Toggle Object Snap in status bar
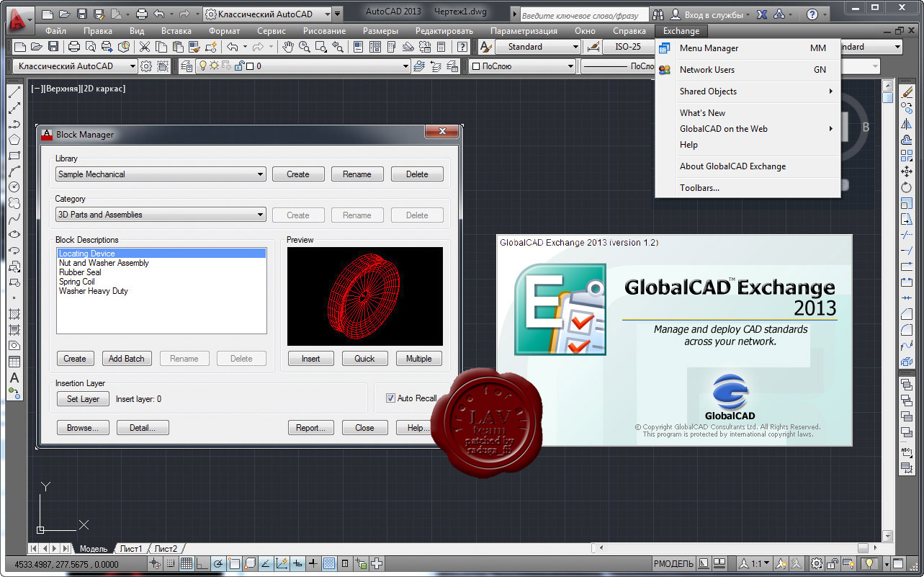Image resolution: width=924 pixels, height=577 pixels. [234, 564]
